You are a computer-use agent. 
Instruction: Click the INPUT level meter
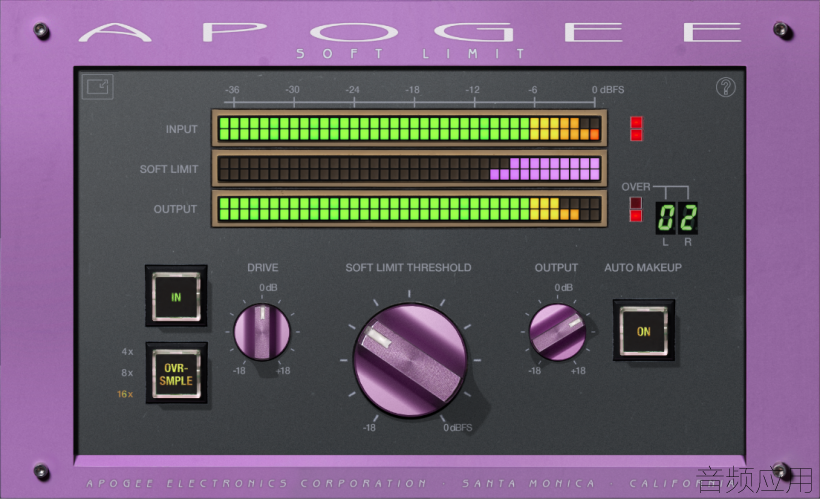[409, 128]
